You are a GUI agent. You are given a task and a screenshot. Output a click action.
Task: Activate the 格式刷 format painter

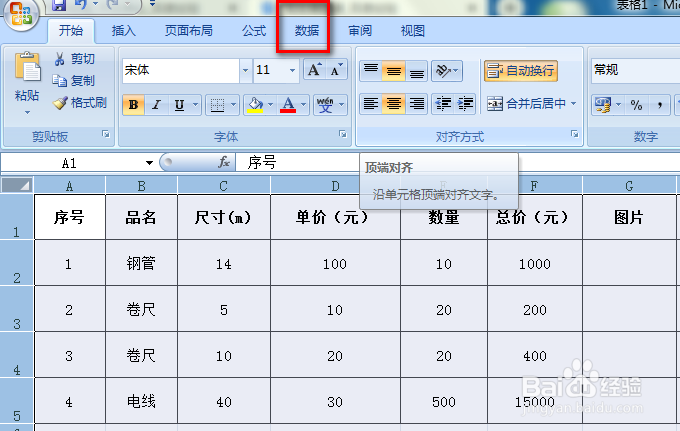[x=80, y=103]
